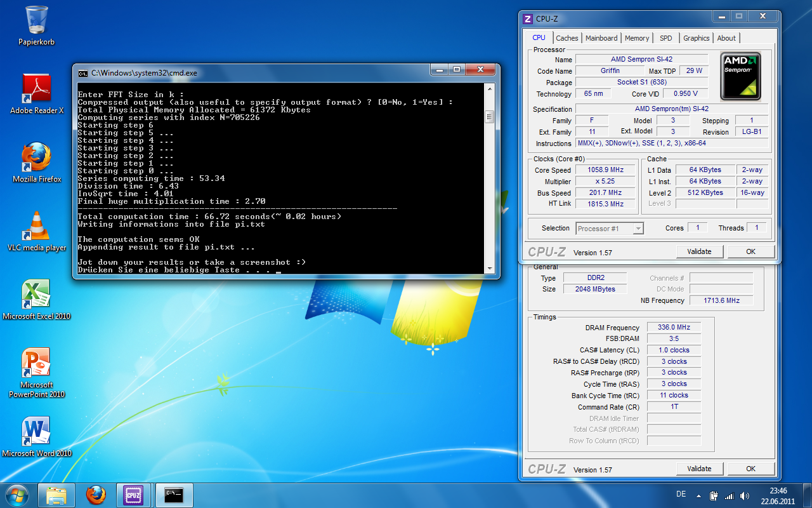812x508 pixels.
Task: Click the memory Size value '2048 MBytes'
Action: coord(594,289)
